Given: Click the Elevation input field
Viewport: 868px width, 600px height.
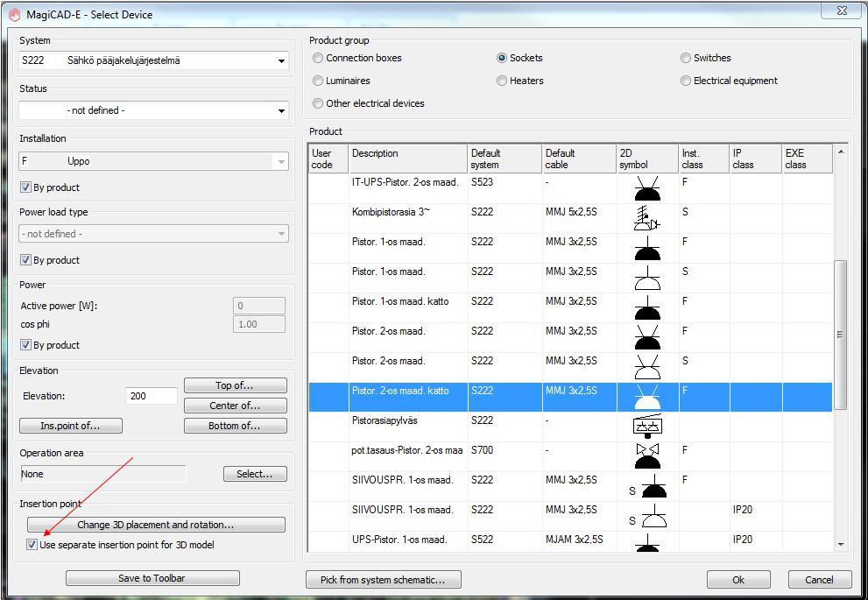Looking at the screenshot, I should point(152,396).
